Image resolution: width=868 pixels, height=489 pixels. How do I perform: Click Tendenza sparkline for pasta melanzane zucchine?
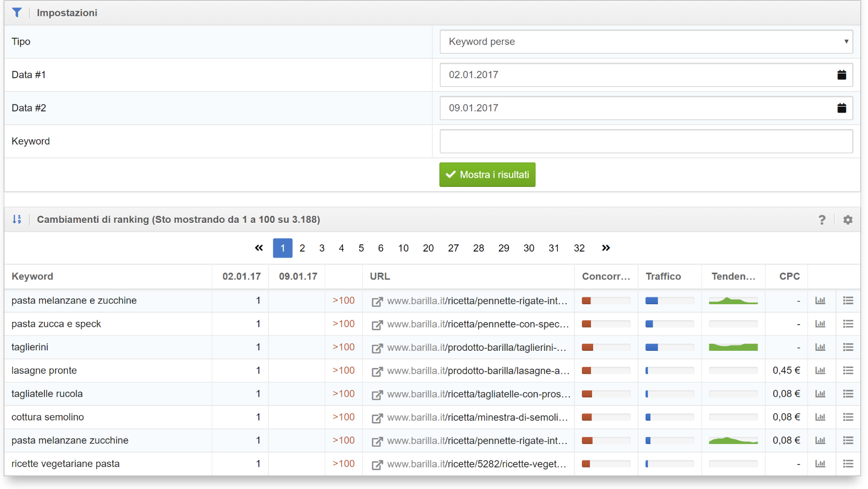pyautogui.click(x=733, y=440)
